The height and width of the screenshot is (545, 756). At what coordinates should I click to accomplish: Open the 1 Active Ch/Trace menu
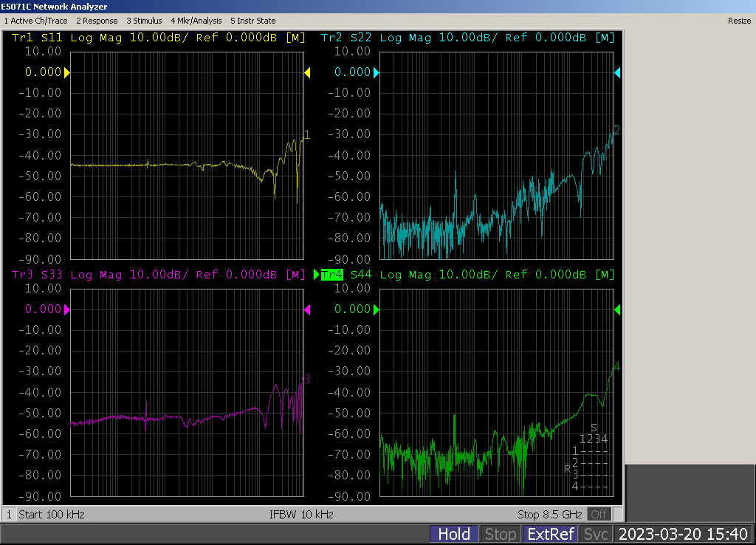(x=36, y=21)
